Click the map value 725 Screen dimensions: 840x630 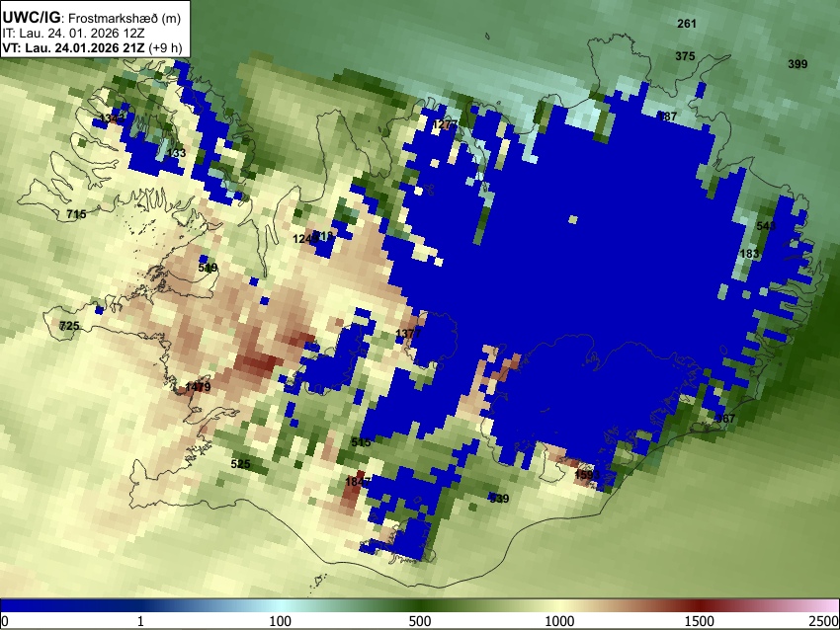point(69,326)
